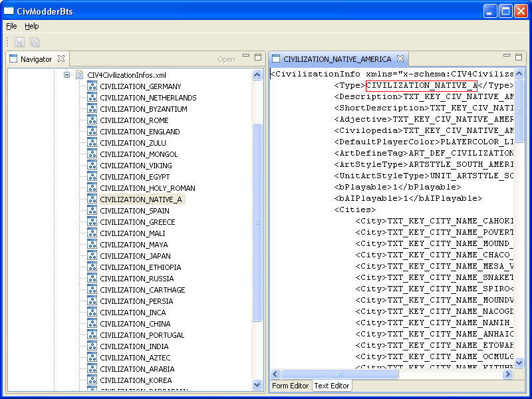This screenshot has width=532, height=399.
Task: Close the CIVILIZATION_NATIVE_AMERICA editor tab
Action: pyautogui.click(x=400, y=59)
